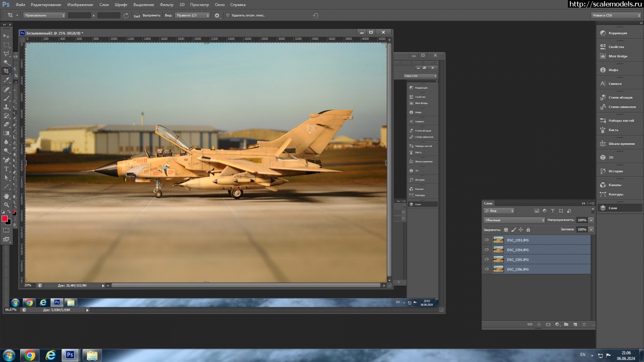Toggle lock position

tap(520, 230)
